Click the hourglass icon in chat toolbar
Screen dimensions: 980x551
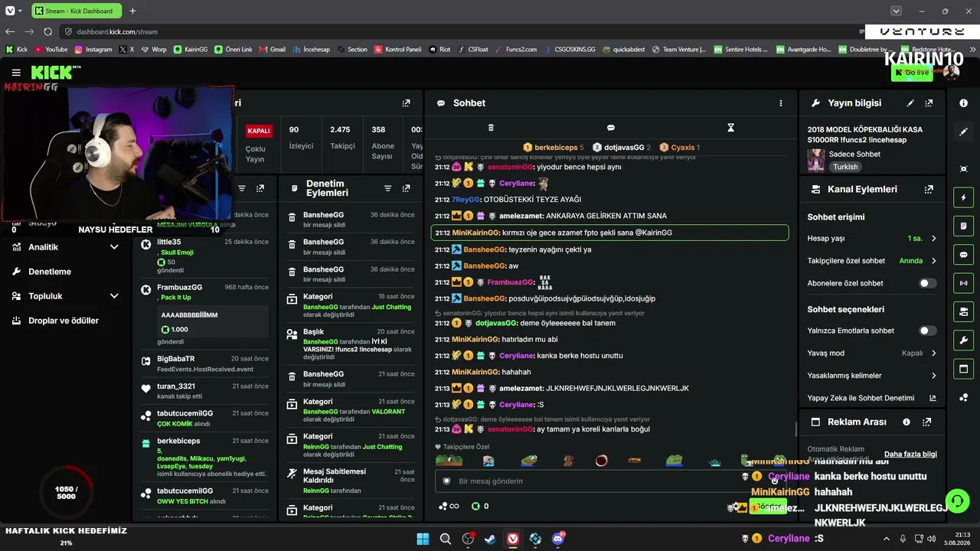pyautogui.click(x=730, y=128)
